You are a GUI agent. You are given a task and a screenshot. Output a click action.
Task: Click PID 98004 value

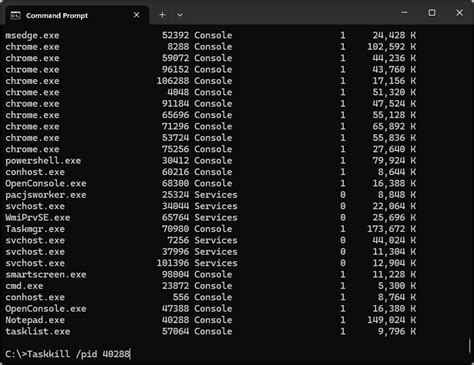click(x=175, y=275)
